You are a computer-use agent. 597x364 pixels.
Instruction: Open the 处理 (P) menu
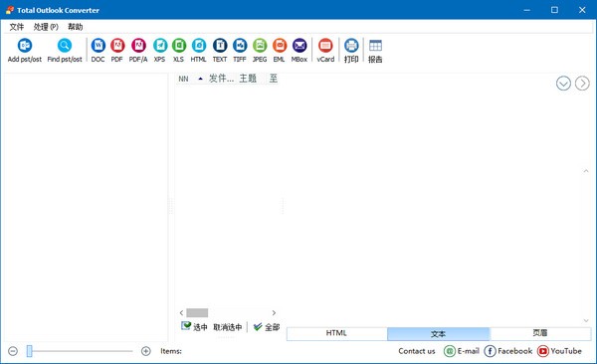pyautogui.click(x=46, y=27)
